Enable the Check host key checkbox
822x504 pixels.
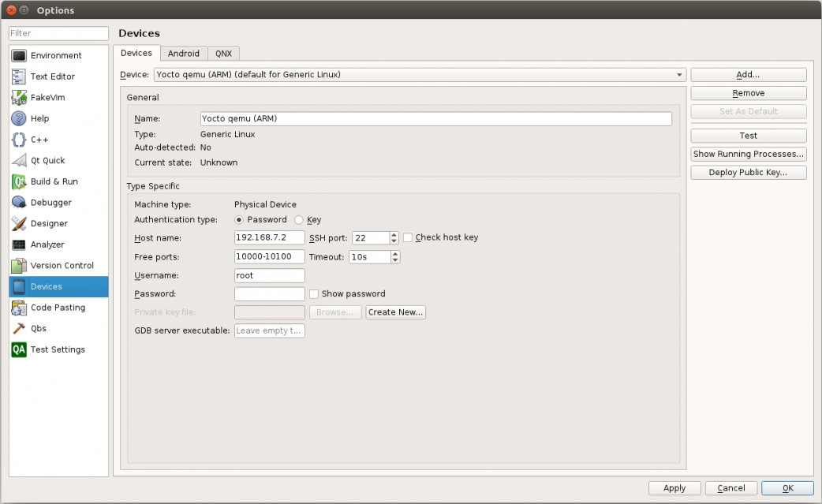(x=408, y=237)
